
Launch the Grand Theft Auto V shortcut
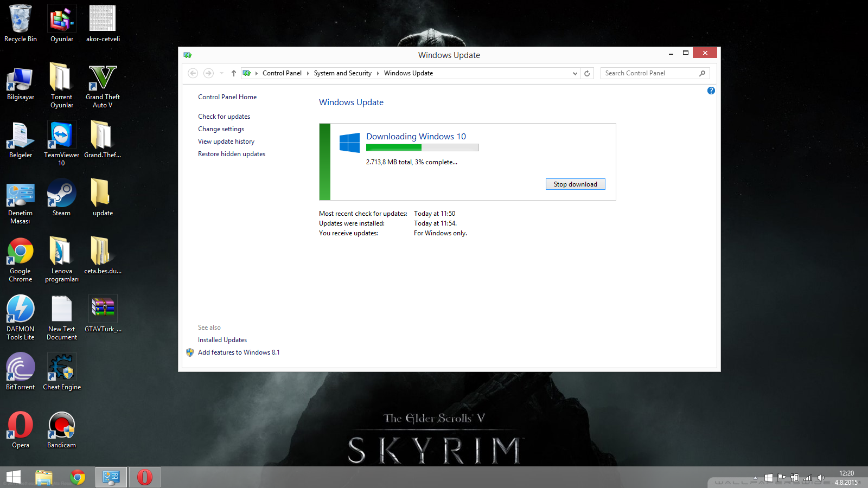click(103, 85)
